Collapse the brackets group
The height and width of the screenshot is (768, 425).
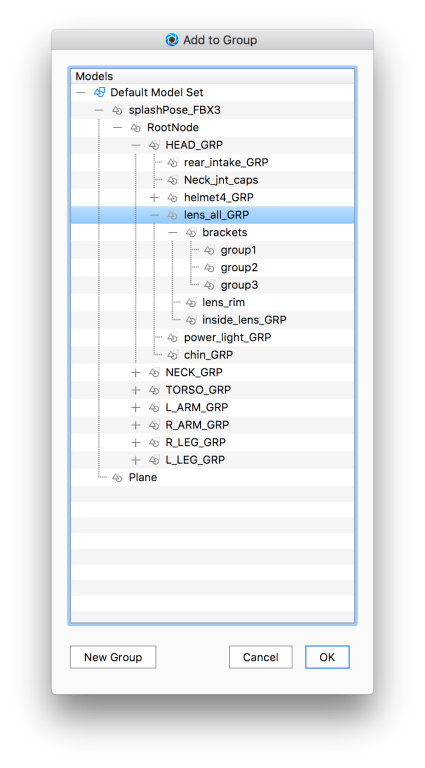pos(172,233)
